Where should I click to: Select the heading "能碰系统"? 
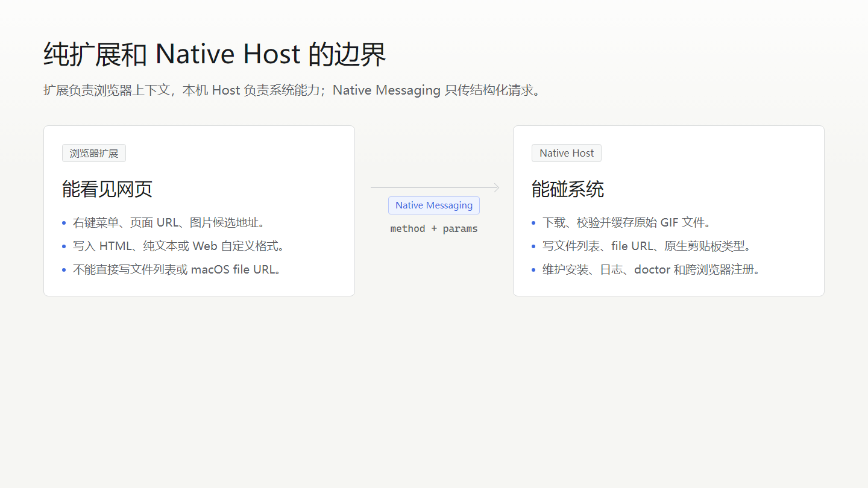click(x=568, y=189)
